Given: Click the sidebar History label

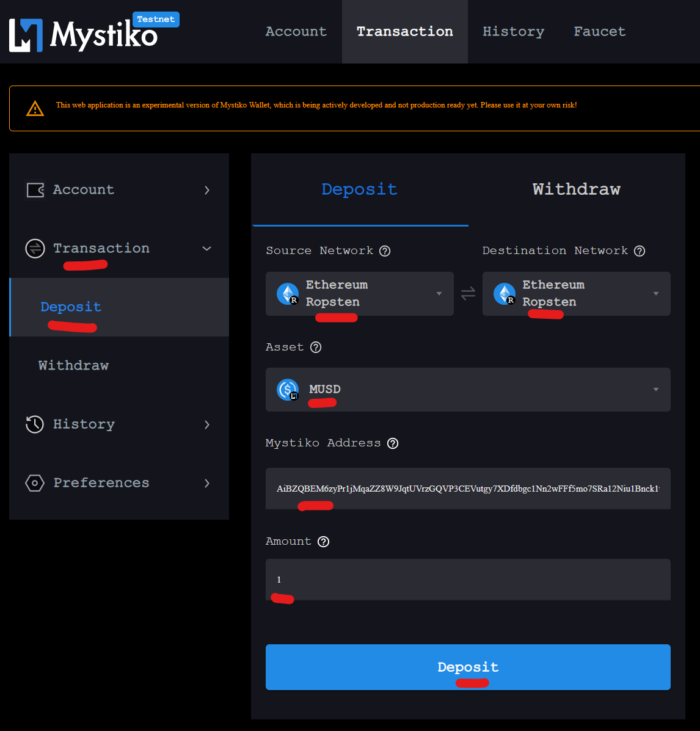Looking at the screenshot, I should point(84,424).
